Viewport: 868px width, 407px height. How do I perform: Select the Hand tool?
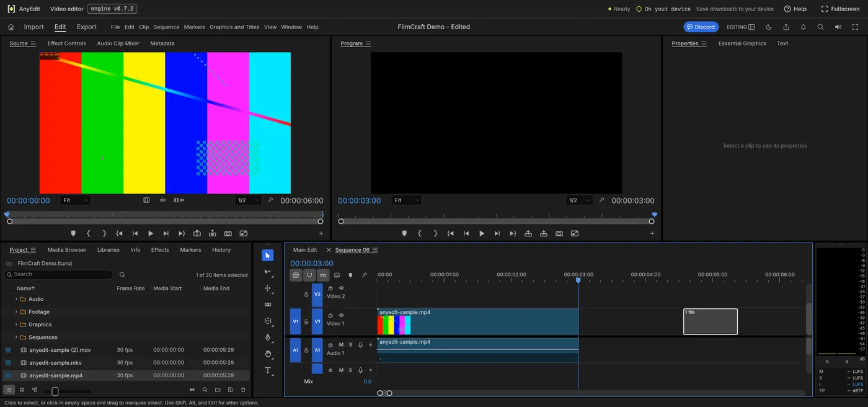268,354
